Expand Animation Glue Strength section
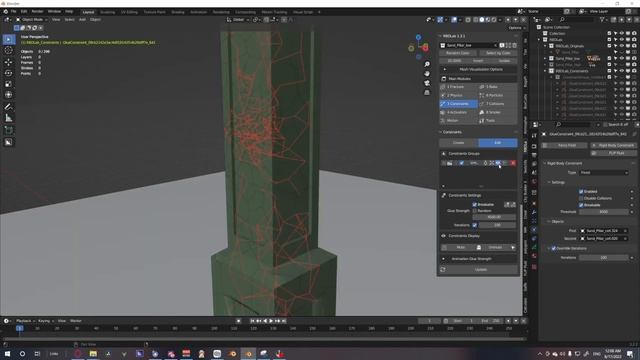The image size is (640, 360). [x=478, y=259]
